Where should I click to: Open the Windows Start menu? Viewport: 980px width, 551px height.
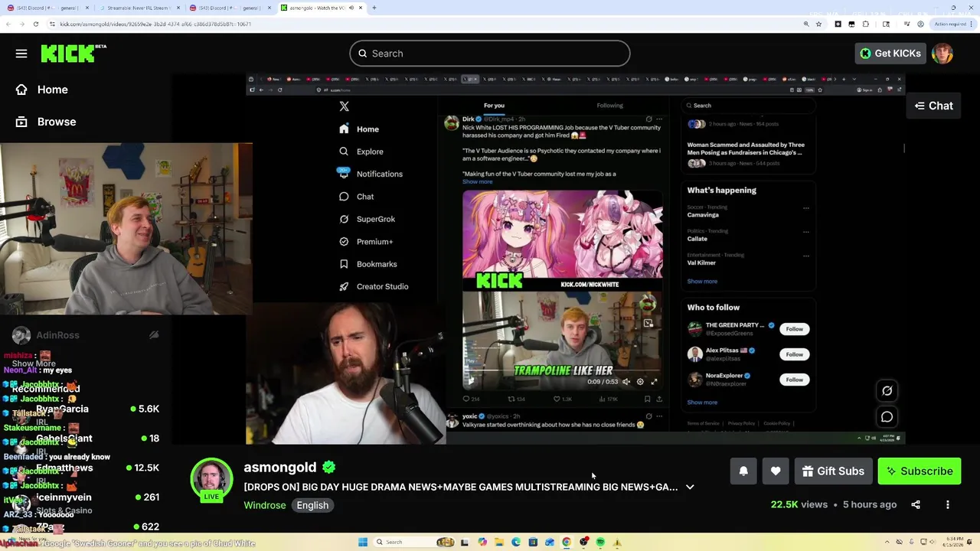pos(363,542)
